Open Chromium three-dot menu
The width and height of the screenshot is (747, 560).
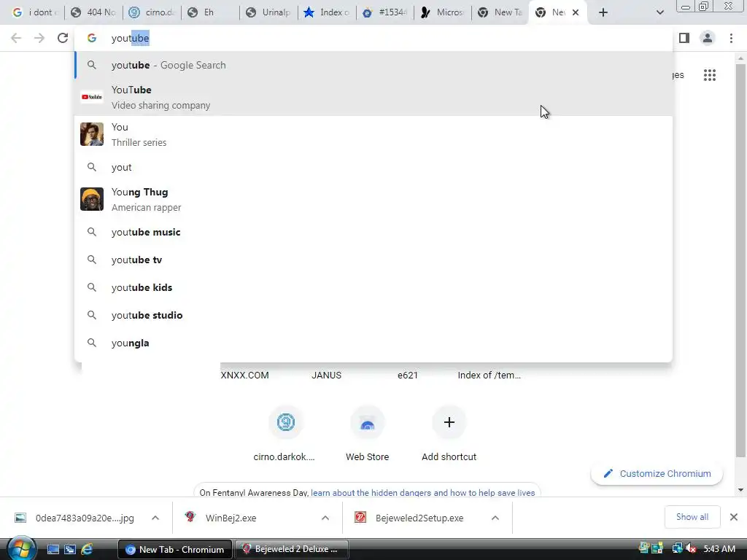(x=731, y=38)
